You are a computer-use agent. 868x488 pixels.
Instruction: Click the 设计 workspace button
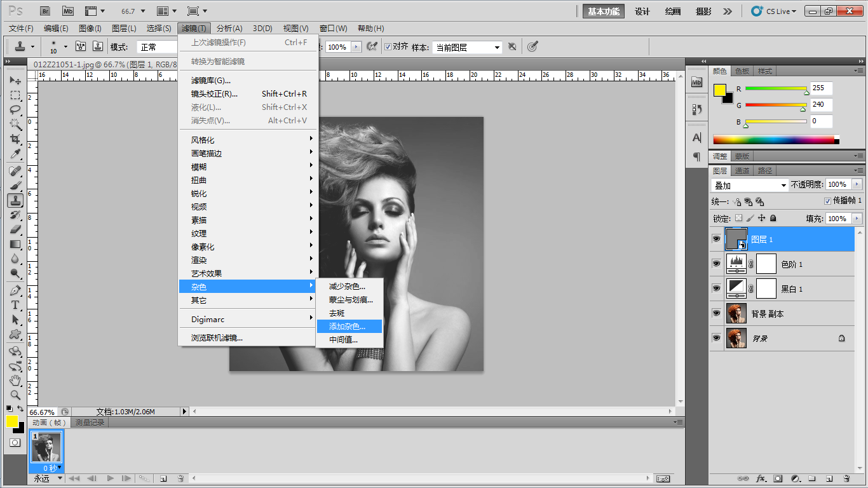click(642, 11)
